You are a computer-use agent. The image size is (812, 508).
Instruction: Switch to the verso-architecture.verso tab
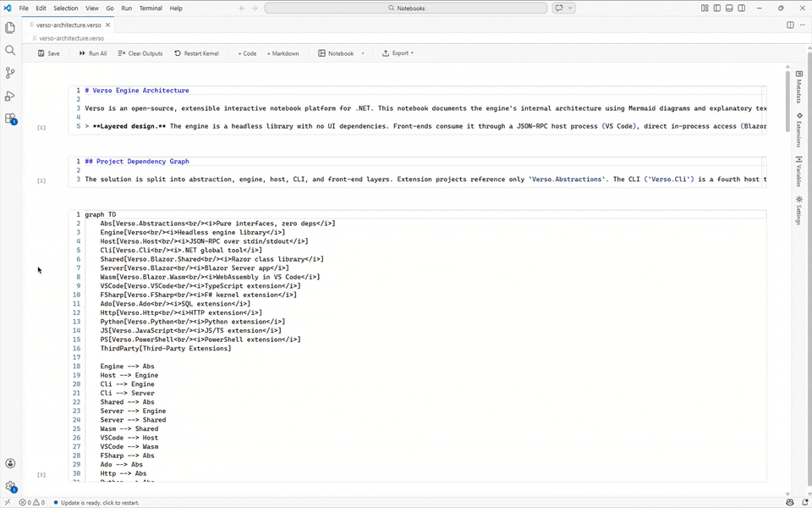69,25
